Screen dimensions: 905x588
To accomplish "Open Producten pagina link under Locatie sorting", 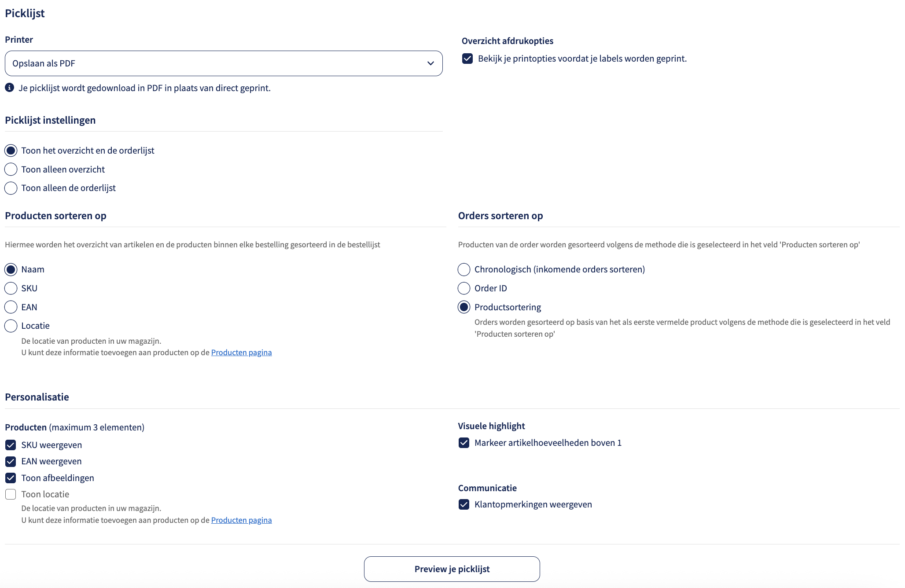I will pos(241,353).
